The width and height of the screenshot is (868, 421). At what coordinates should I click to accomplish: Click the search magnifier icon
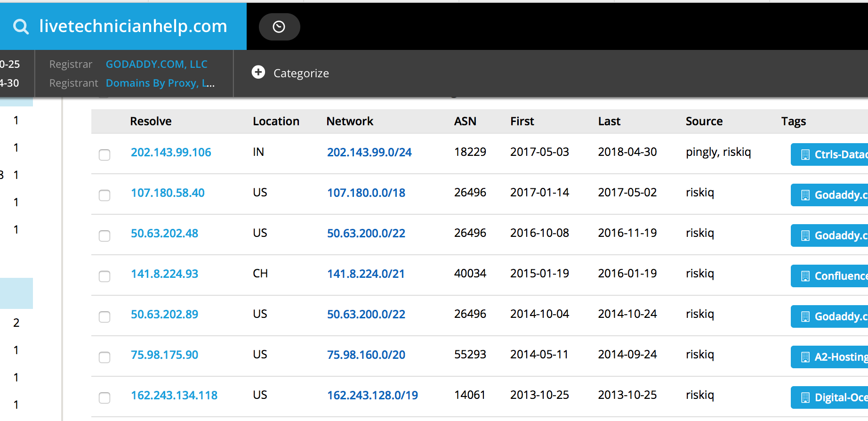pyautogui.click(x=21, y=26)
